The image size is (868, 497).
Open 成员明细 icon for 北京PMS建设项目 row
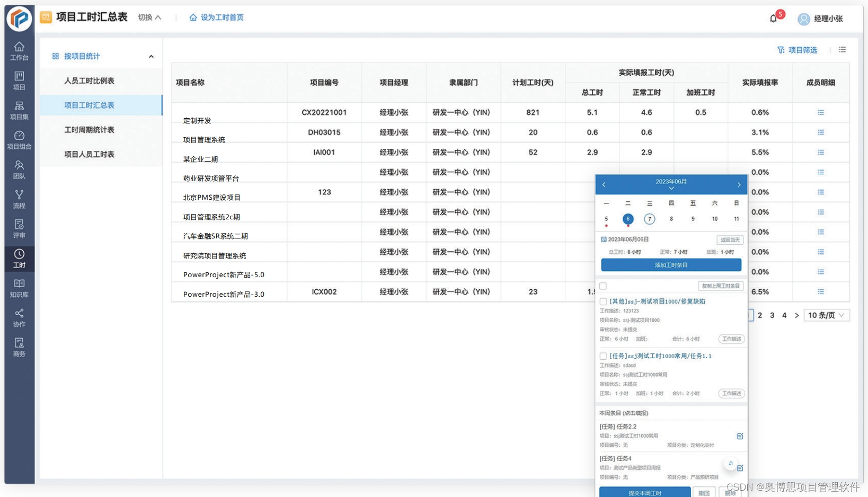point(821,192)
